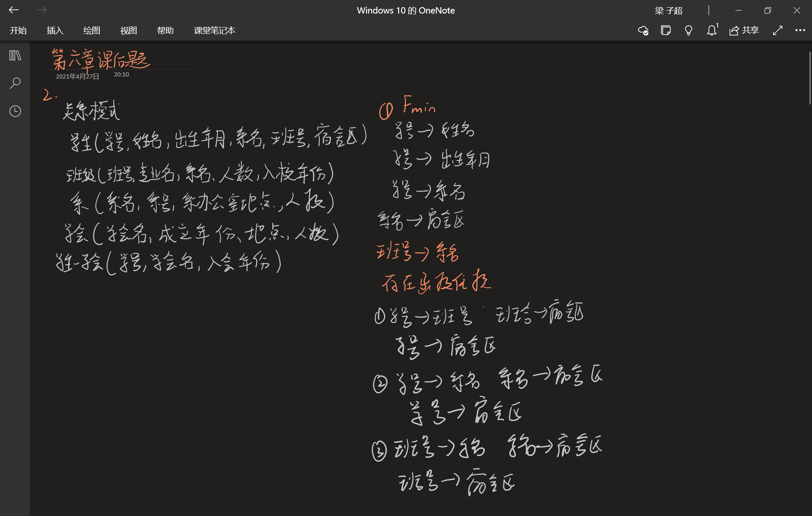Open the 开始 ribbon tab
Viewport: 812px width, 516px height.
(x=18, y=30)
